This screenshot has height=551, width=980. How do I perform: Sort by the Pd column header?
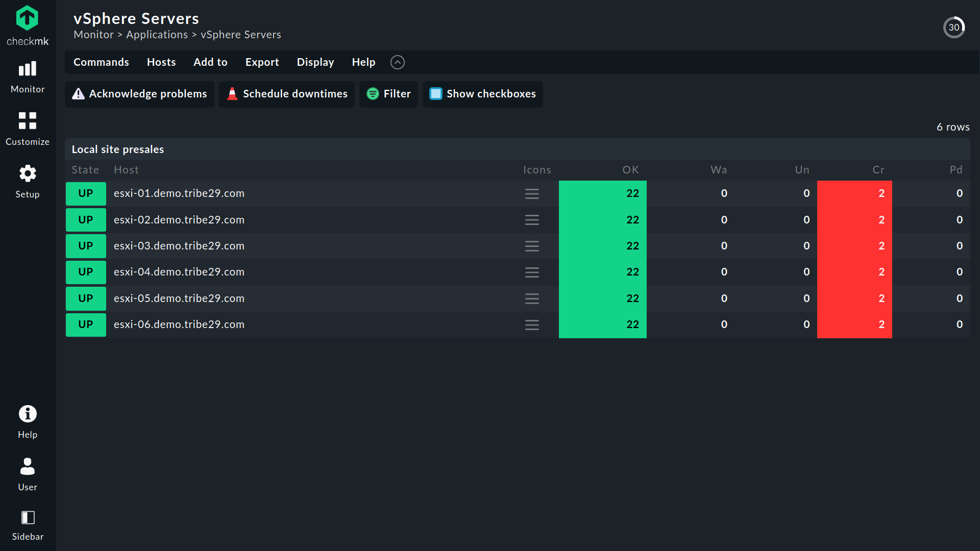coord(956,170)
